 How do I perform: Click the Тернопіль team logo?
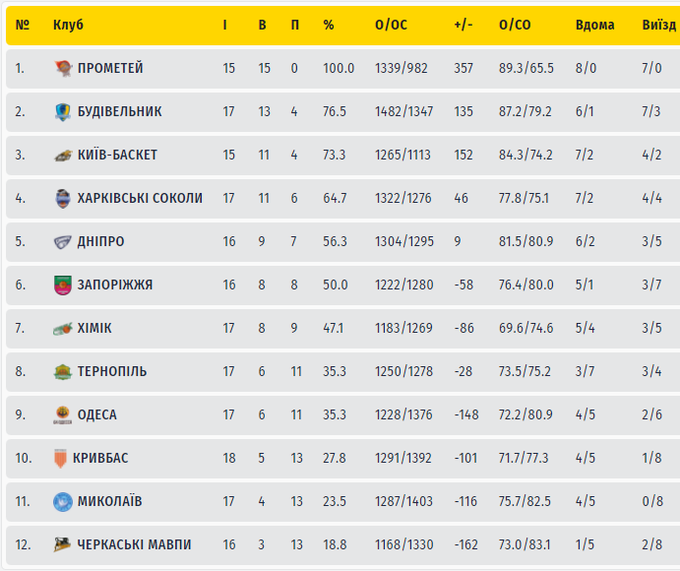[62, 371]
